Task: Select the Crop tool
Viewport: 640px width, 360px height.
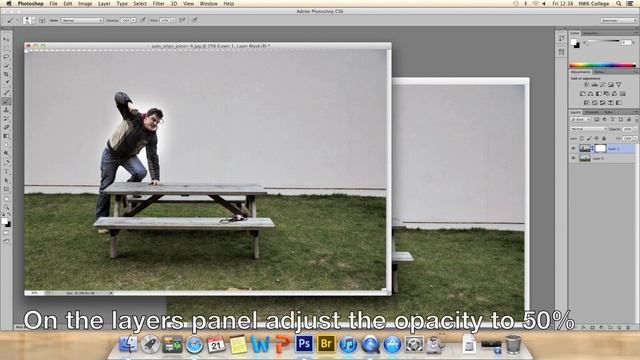Action: pyautogui.click(x=6, y=74)
